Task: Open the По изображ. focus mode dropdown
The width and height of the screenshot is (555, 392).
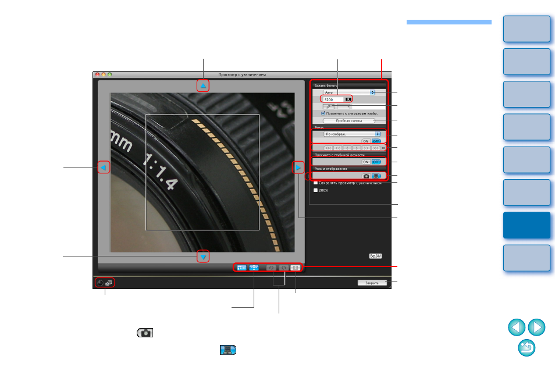Action: click(352, 134)
